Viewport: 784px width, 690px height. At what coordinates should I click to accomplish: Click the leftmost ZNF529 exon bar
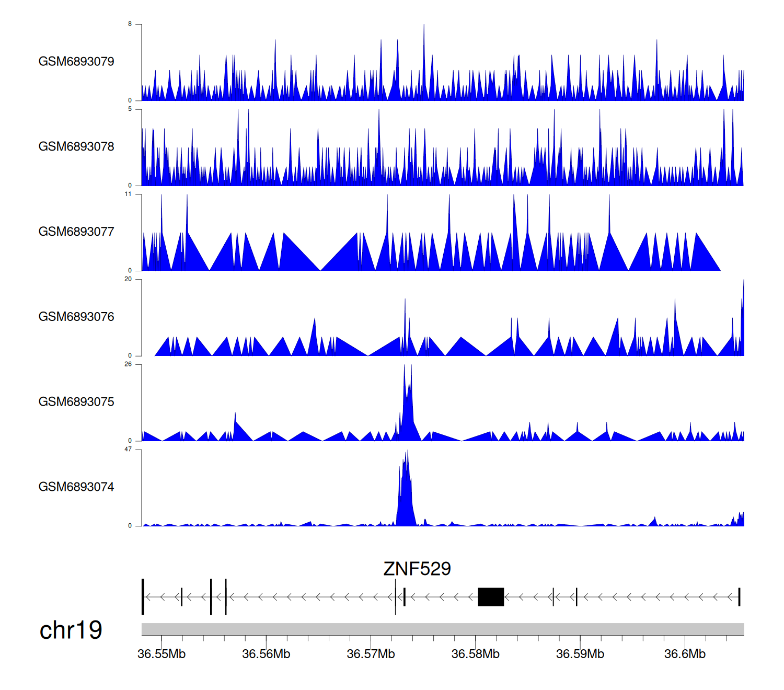(143, 597)
